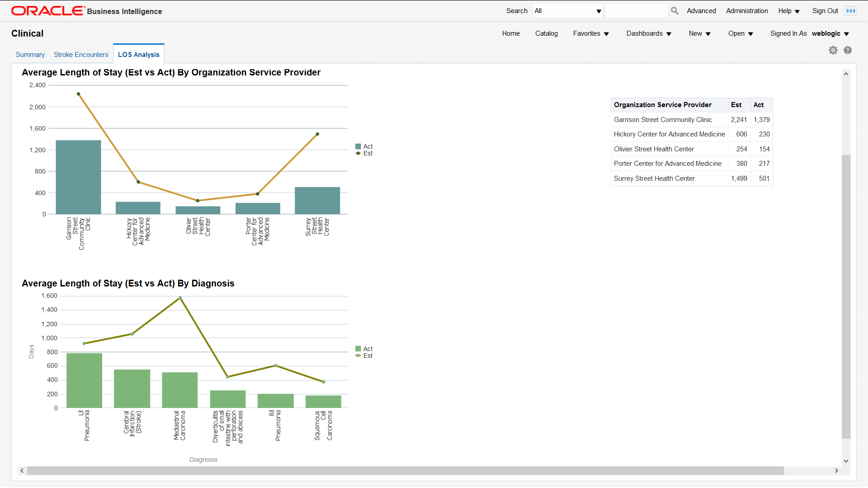868x488 pixels.
Task: Open the Help menu
Action: (788, 10)
